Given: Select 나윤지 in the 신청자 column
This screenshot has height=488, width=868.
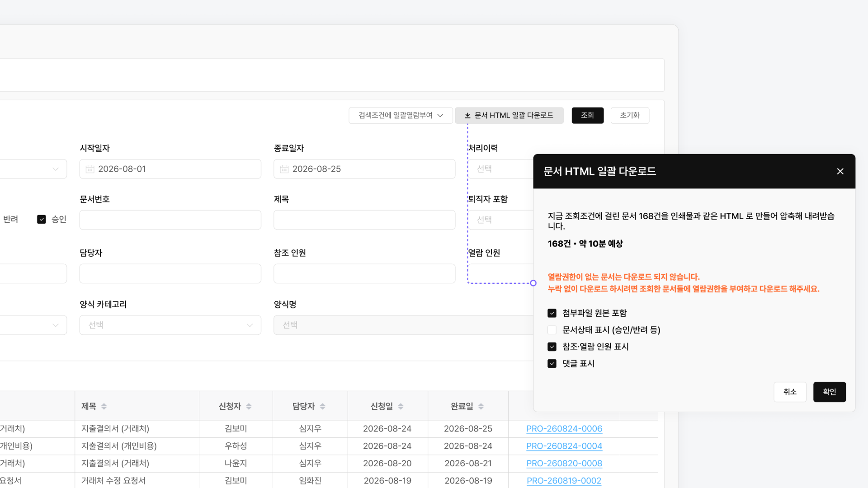Looking at the screenshot, I should pyautogui.click(x=236, y=463).
